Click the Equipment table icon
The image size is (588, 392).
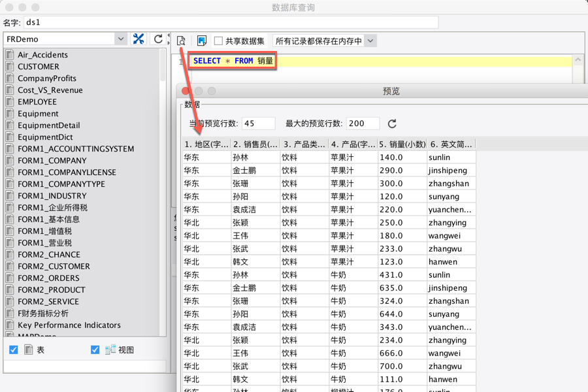(x=10, y=113)
